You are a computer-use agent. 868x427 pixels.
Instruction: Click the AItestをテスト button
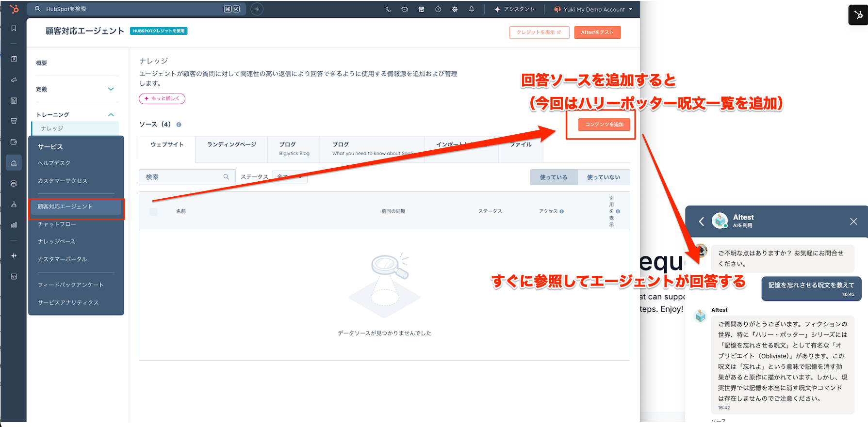(x=597, y=32)
